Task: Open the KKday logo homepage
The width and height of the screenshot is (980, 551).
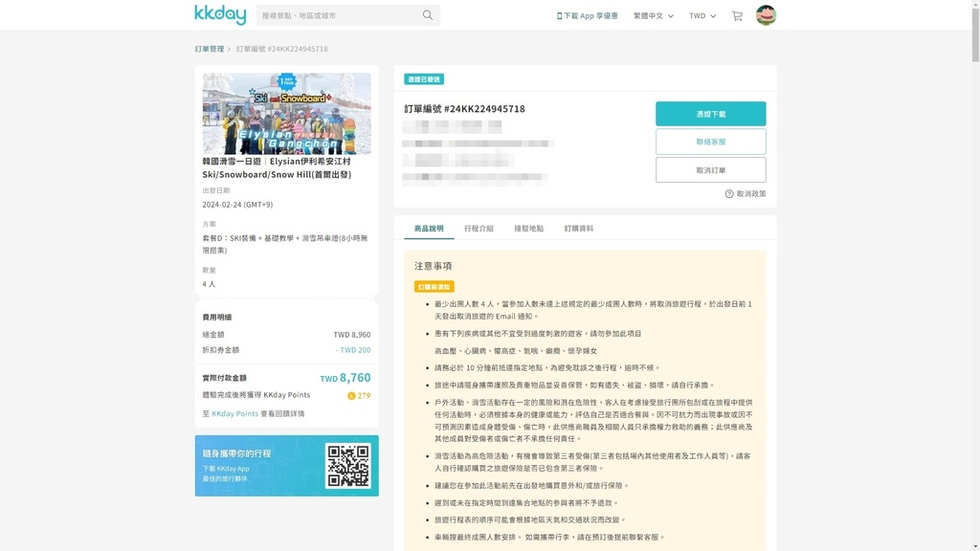Action: click(220, 14)
